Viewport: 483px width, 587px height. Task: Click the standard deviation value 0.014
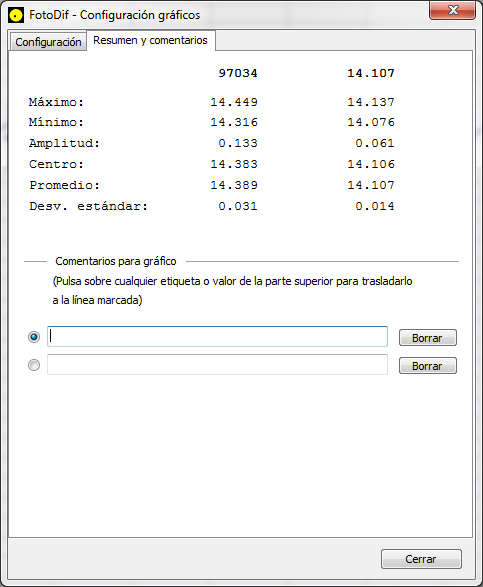(375, 206)
